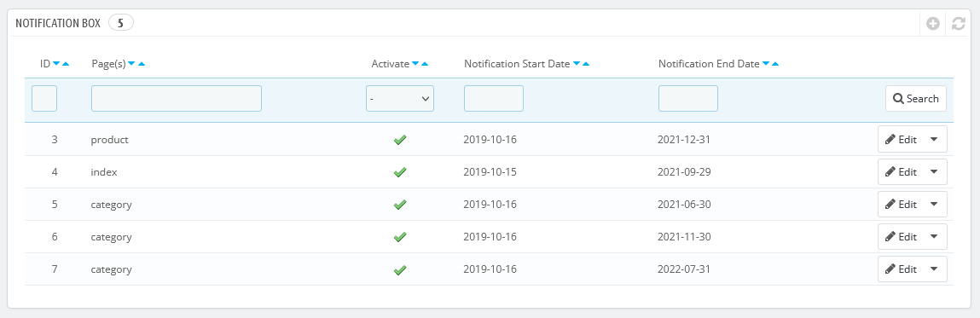
Task: Expand Edit options for ID 5
Action: [x=934, y=205]
